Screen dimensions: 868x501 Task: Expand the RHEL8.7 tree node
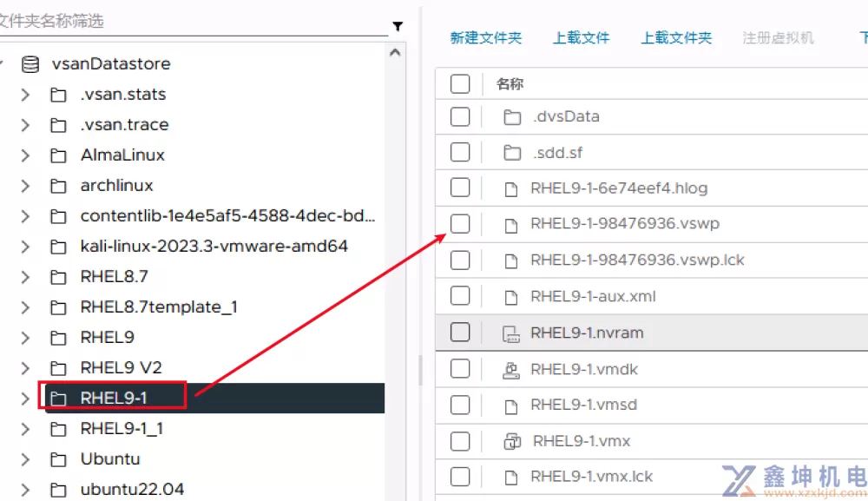pos(25,277)
